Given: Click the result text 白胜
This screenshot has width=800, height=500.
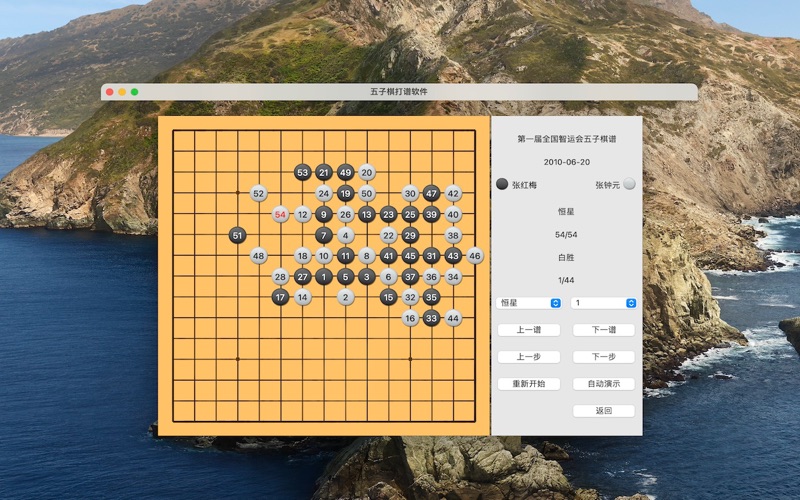Looking at the screenshot, I should pyautogui.click(x=566, y=258).
